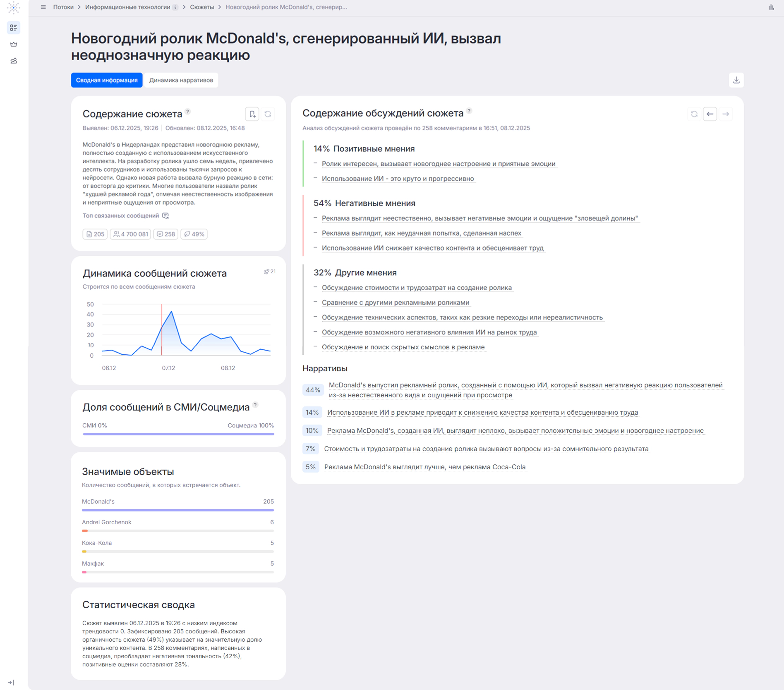This screenshot has width=784, height=690.
Task: Refresh the story content summary
Action: click(x=268, y=114)
